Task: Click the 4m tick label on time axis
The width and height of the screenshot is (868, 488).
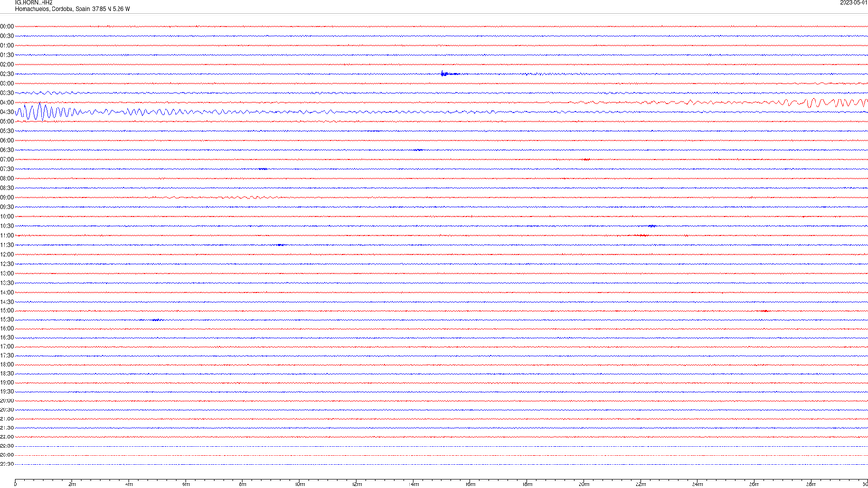Action: tap(129, 484)
